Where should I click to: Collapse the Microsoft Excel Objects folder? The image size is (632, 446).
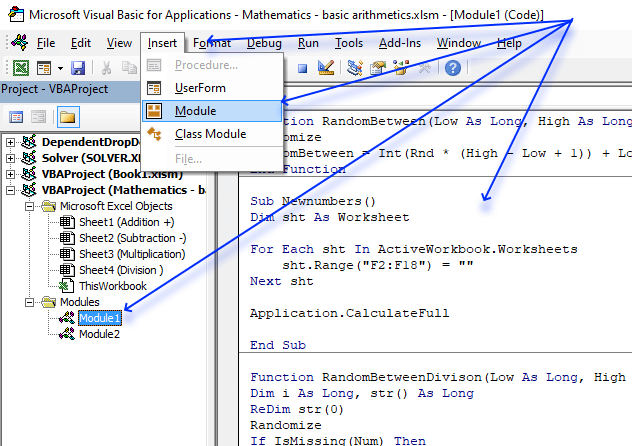[x=29, y=206]
